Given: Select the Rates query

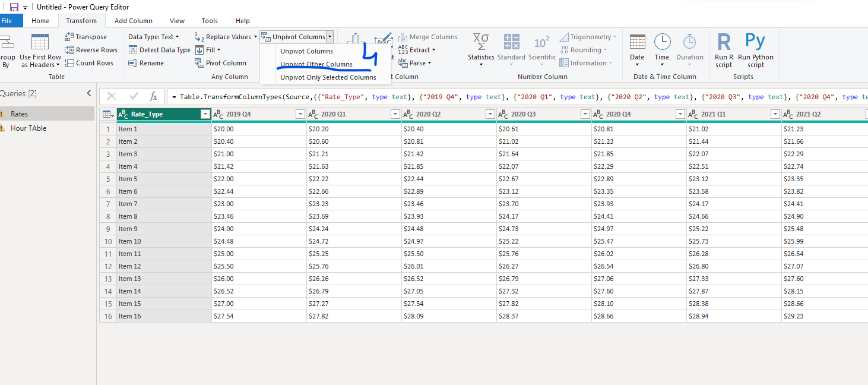Looking at the screenshot, I should click(x=47, y=114).
